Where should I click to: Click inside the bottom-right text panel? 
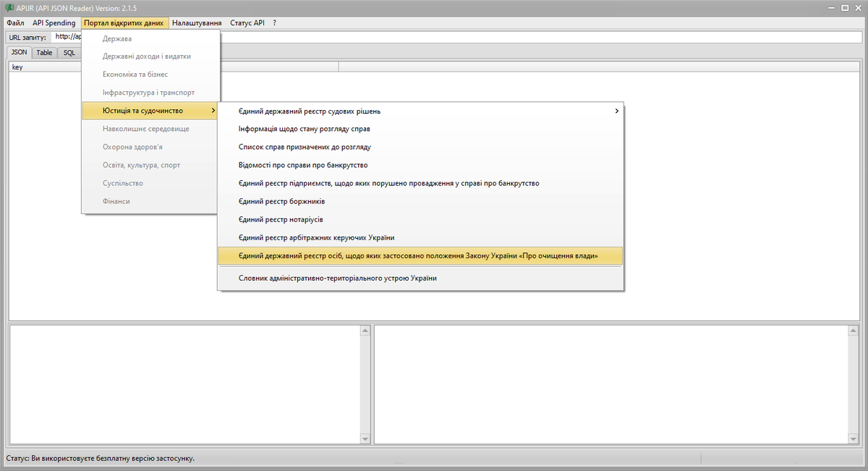pyautogui.click(x=611, y=384)
